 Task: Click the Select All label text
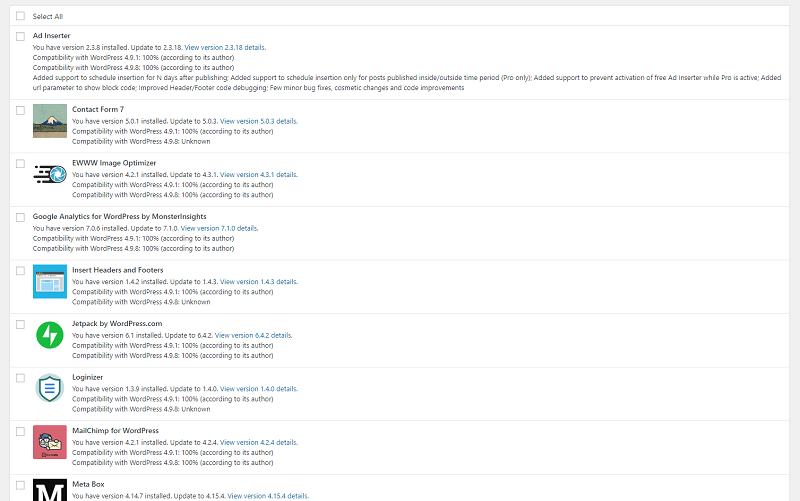tap(47, 16)
